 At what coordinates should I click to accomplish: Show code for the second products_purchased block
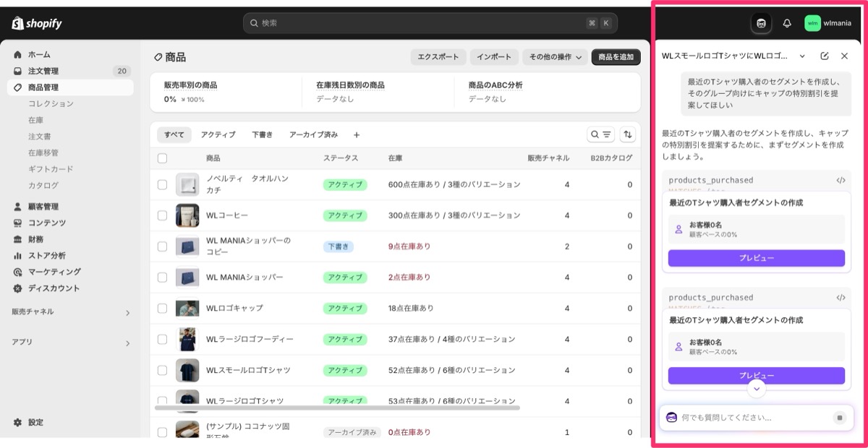[841, 298]
